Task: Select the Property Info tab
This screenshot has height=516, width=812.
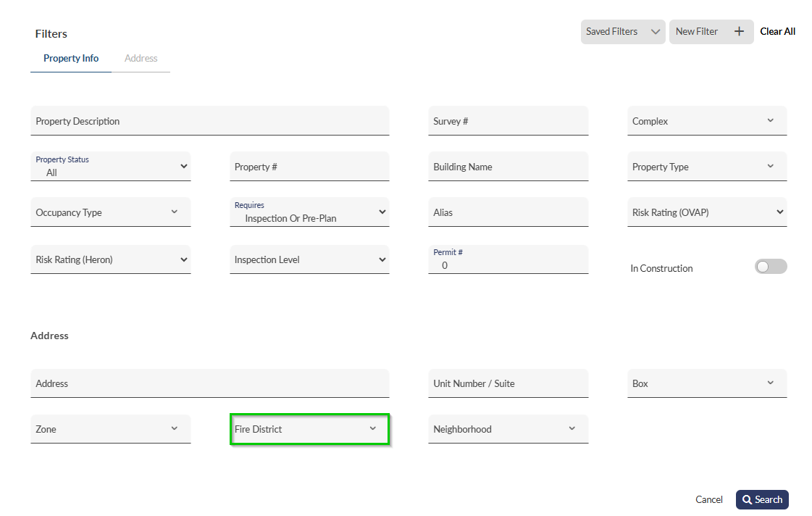Action: [71, 59]
